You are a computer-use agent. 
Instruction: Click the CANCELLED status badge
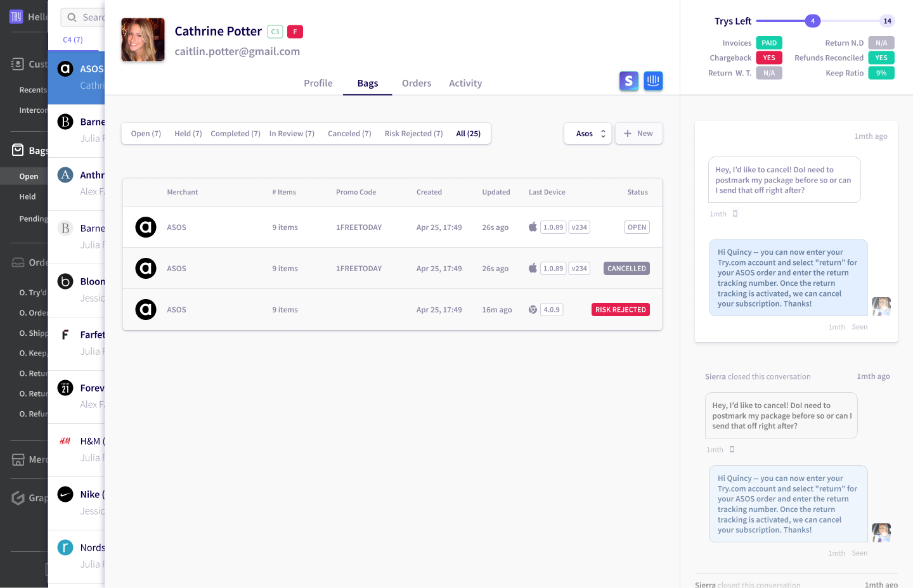pos(626,269)
